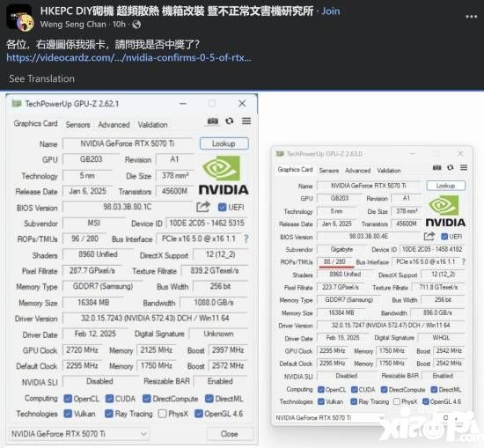Switch to Advanced tab in right GPU-Z window
This screenshot has width=484, height=448.
pyautogui.click(x=358, y=171)
